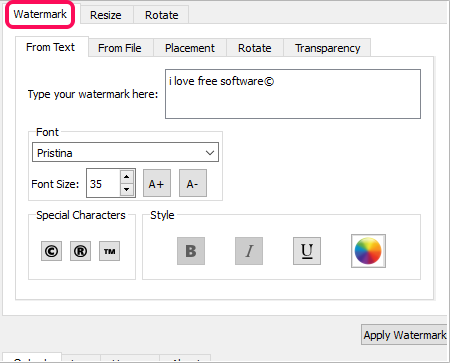Toggle italic style for watermark text
This screenshot has height=363, width=450.
point(249,251)
